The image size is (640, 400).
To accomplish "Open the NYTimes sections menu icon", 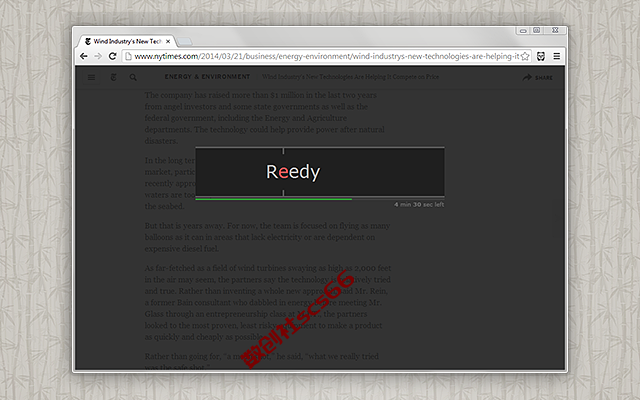I will (91, 77).
